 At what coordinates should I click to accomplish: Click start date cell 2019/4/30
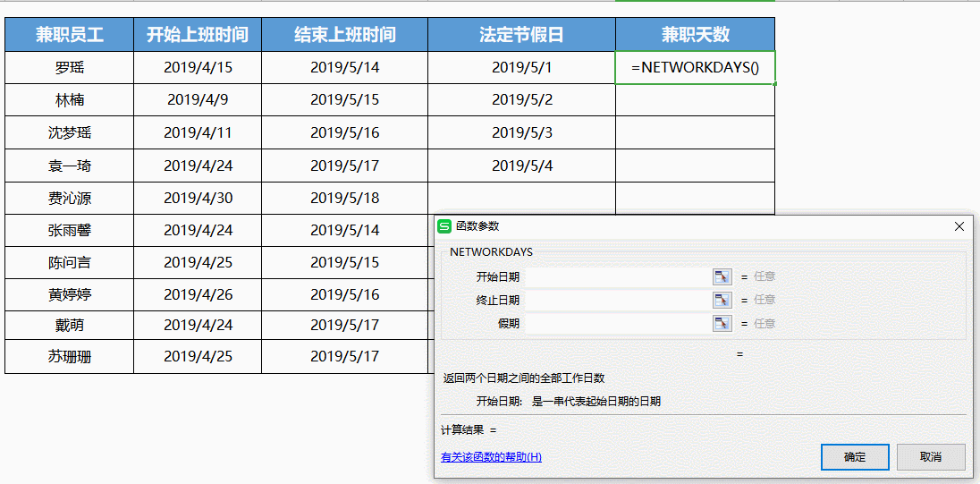point(198,199)
